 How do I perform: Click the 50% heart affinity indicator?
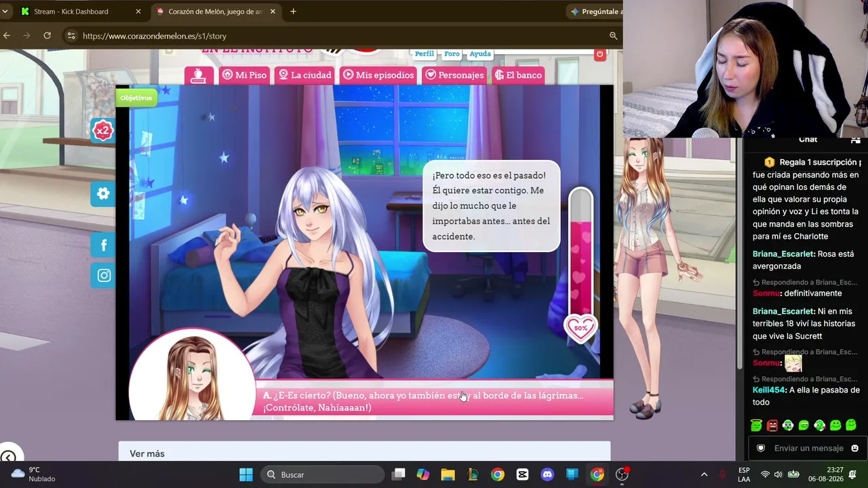click(x=580, y=328)
